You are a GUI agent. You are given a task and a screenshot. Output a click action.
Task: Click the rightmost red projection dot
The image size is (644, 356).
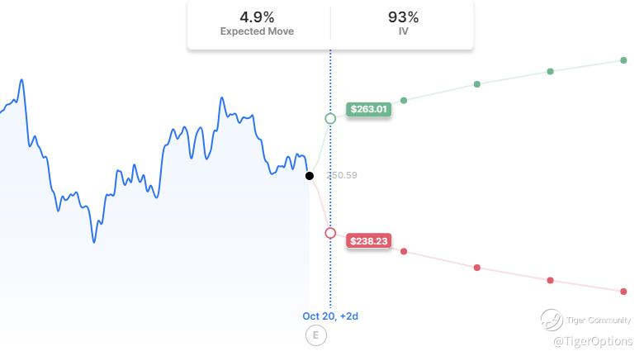click(623, 291)
